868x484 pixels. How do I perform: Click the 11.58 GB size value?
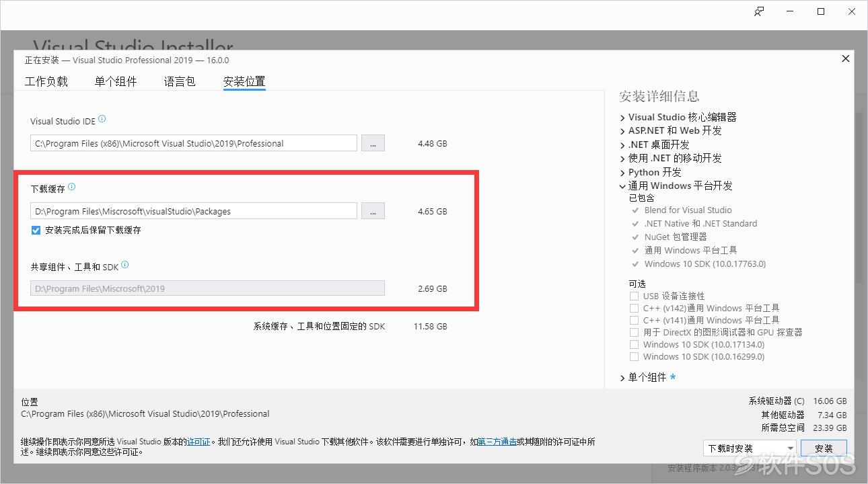coord(430,327)
